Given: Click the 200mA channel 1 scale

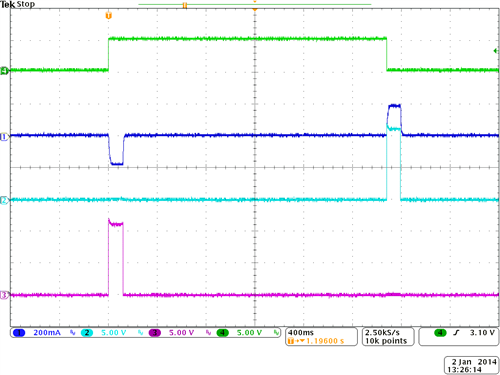Looking at the screenshot, I should coord(47,333).
